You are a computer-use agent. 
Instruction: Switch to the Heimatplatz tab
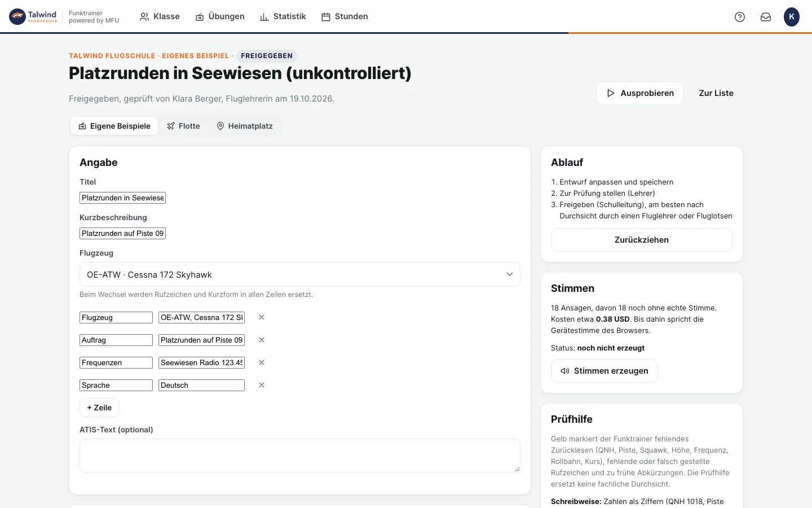(x=245, y=126)
